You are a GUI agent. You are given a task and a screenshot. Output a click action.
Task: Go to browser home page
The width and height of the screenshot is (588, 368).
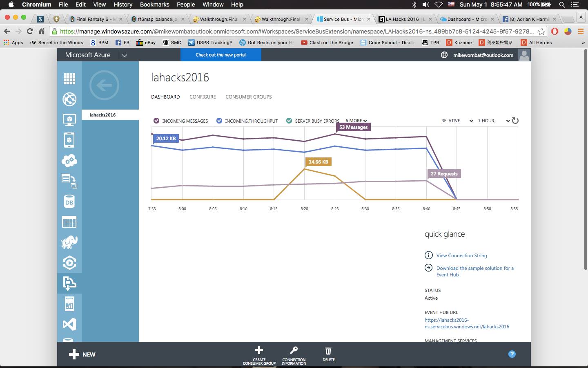(41, 31)
